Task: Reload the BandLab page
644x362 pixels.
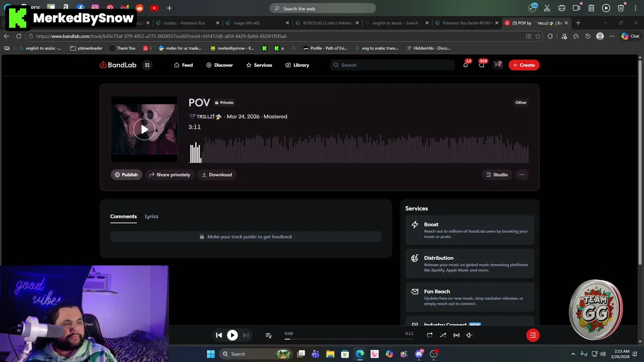Action: 19,36
